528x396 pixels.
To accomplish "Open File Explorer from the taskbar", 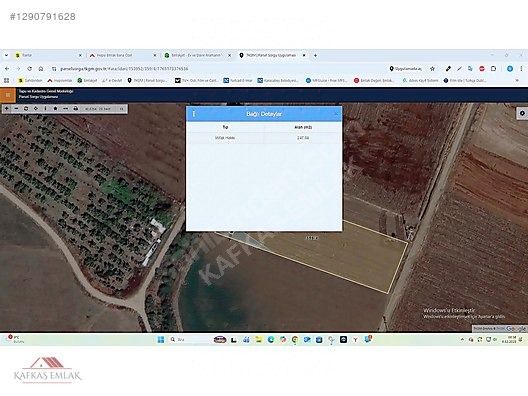I will click(x=258, y=339).
